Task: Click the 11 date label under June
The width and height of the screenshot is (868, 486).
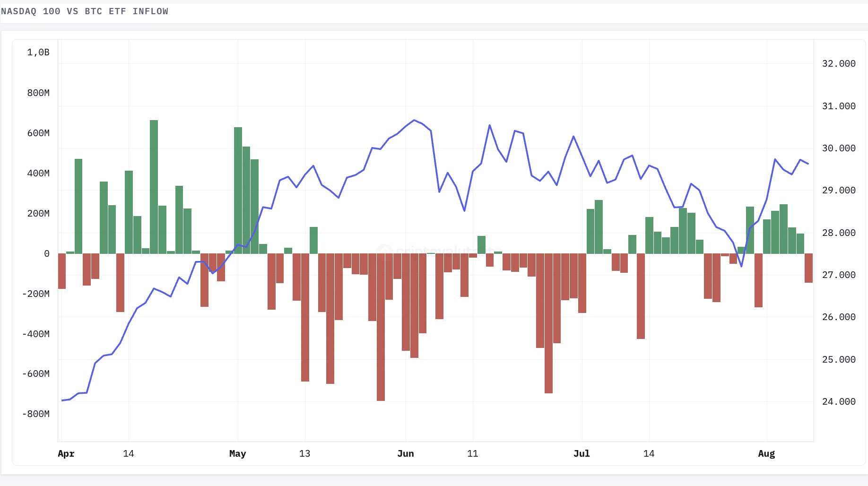Action: [x=473, y=453]
